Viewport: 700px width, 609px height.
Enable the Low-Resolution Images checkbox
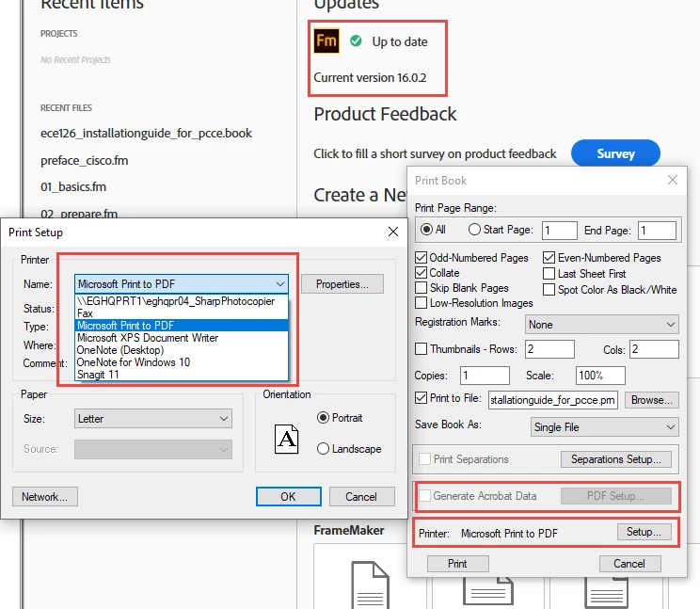(421, 303)
